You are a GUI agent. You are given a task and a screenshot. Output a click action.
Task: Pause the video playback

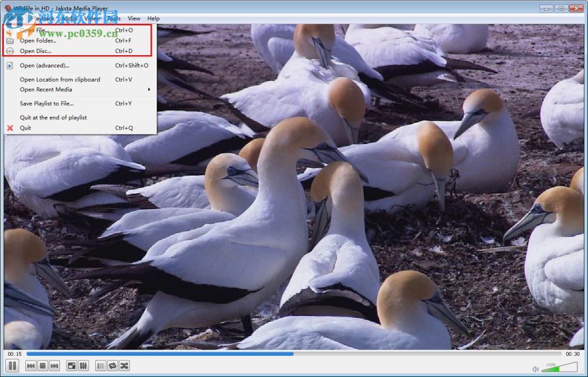tap(12, 365)
